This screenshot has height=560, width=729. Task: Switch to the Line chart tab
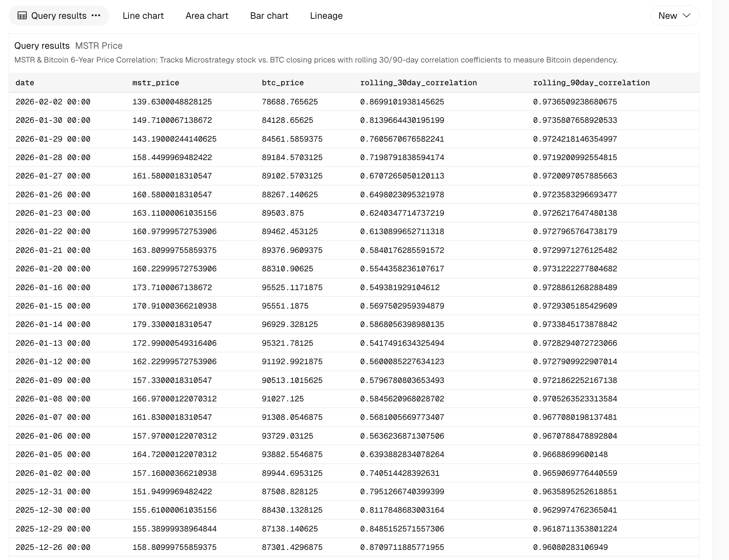click(143, 16)
